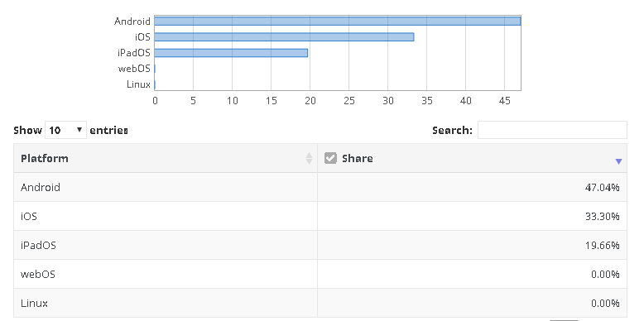Click the iPadOS bar in chart
644x321 pixels.
(231, 53)
